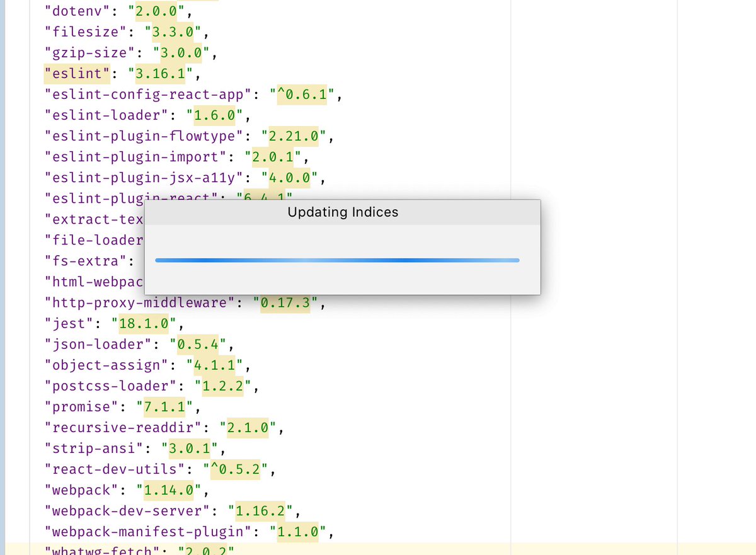Click the Updating Indices progress bar
This screenshot has height=555, width=756.
pos(337,260)
